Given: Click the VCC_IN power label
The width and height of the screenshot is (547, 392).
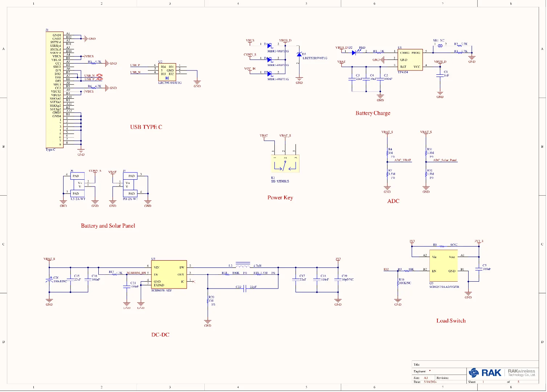Looking at the screenshot, I should point(250,69).
